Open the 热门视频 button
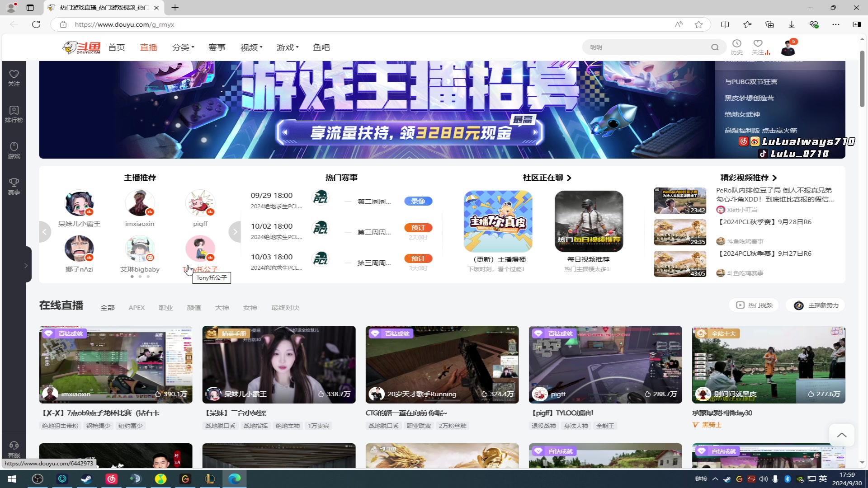 [x=754, y=305]
